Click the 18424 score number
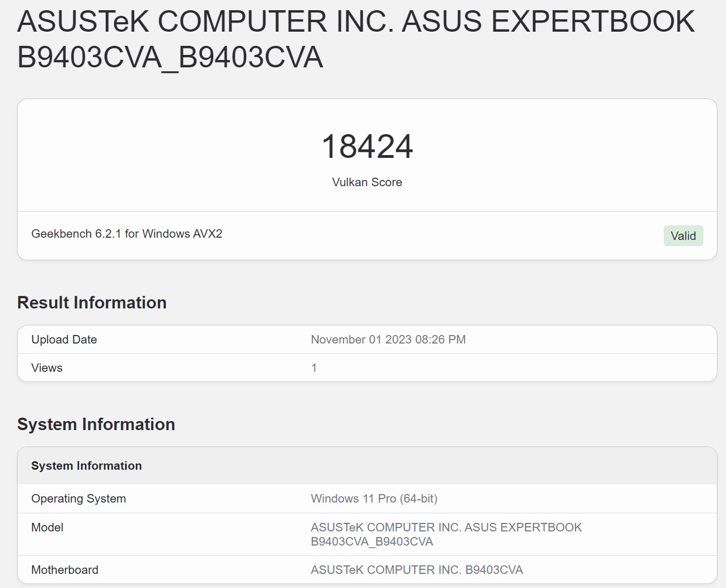This screenshot has height=588, width=726. point(367,147)
